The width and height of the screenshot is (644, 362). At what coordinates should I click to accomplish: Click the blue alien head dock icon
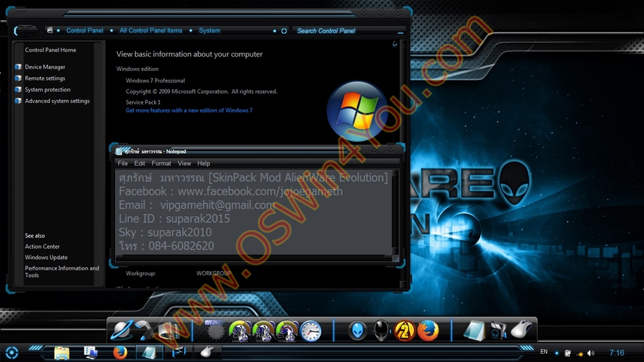coord(357,331)
